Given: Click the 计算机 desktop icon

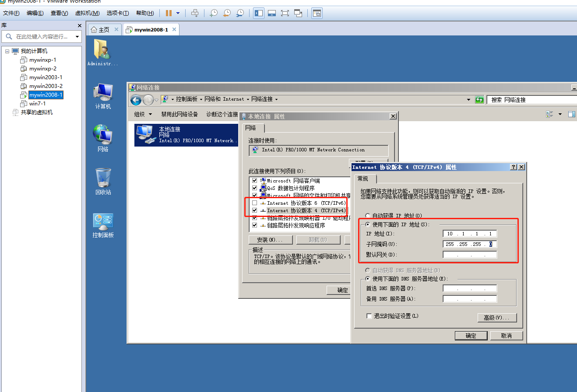Looking at the screenshot, I should pos(103,96).
